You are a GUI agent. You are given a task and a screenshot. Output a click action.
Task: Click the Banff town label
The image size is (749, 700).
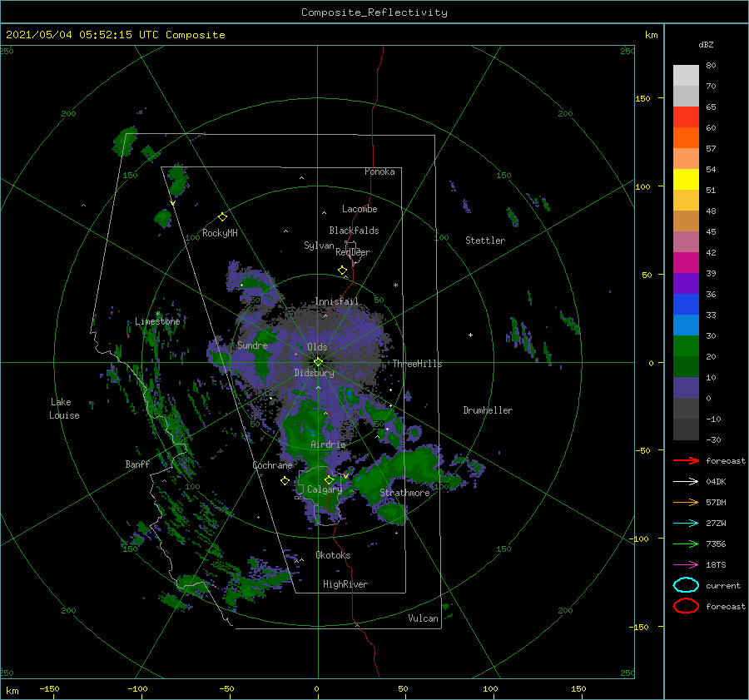[137, 464]
